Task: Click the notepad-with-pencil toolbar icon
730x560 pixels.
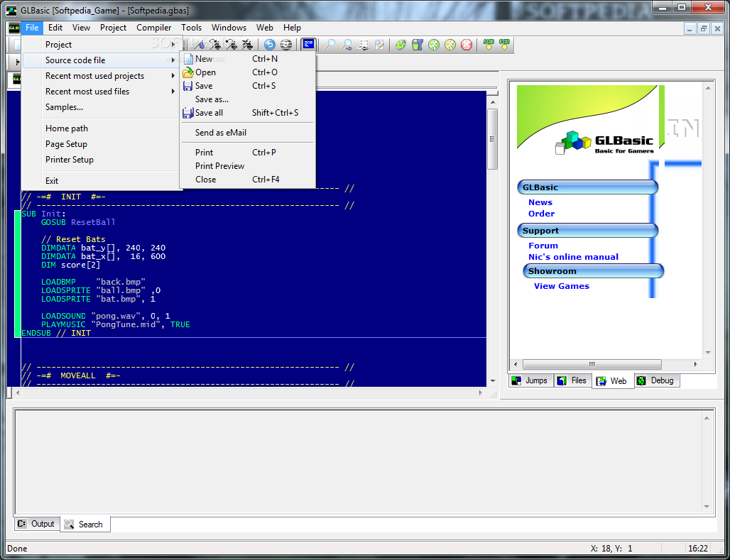Action: (x=379, y=45)
